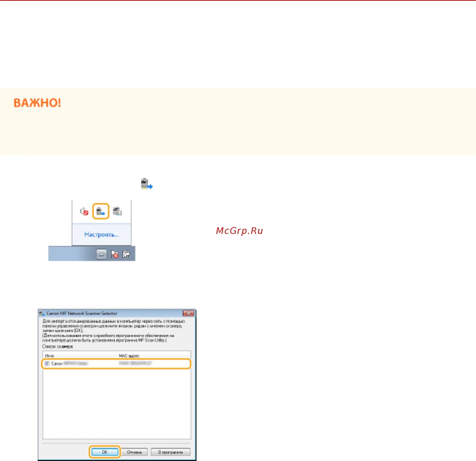Click the printer icon in tray popup
The width and height of the screenshot is (476, 461).
pos(117,211)
